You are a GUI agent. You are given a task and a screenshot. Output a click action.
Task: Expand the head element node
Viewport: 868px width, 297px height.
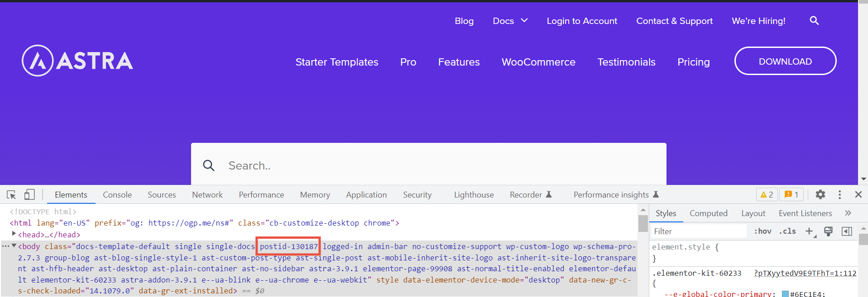click(14, 234)
